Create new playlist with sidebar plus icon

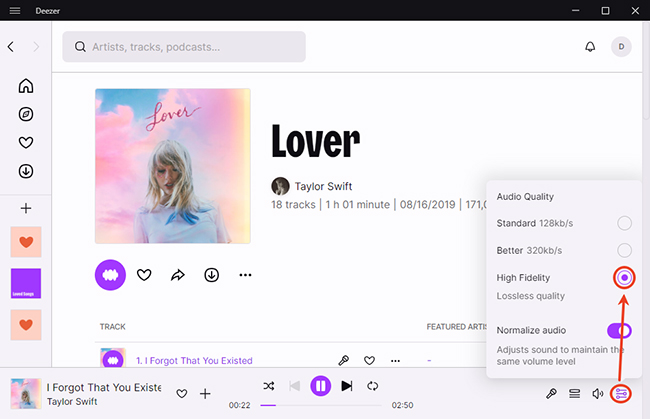(x=26, y=208)
